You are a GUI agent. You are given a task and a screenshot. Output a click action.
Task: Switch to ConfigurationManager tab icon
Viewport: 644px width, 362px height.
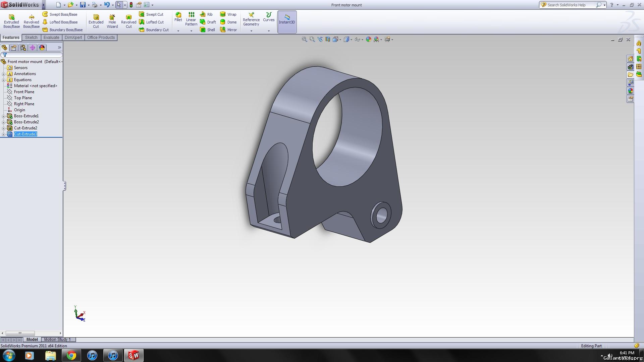coord(23,48)
